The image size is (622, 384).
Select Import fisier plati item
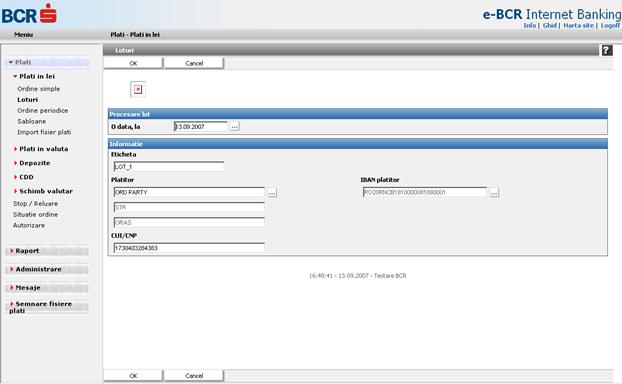[44, 132]
